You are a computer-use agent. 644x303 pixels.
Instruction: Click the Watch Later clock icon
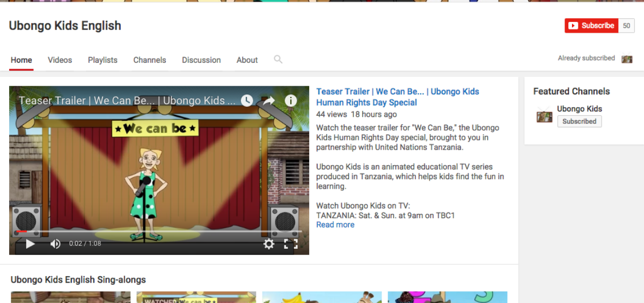coord(247,100)
